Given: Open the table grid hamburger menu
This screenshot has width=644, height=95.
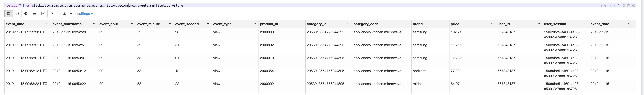Looking at the screenshot, I should 632,24.
